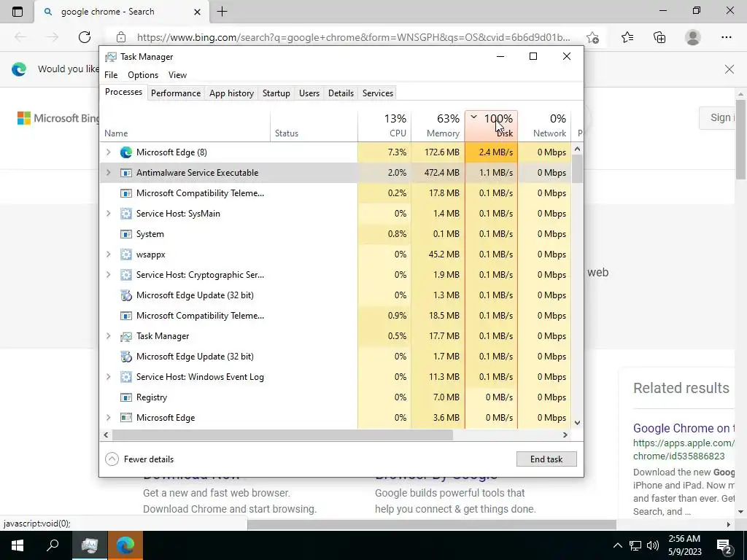Expand the wsappx process row
This screenshot has height=560, width=747.
pos(108,254)
